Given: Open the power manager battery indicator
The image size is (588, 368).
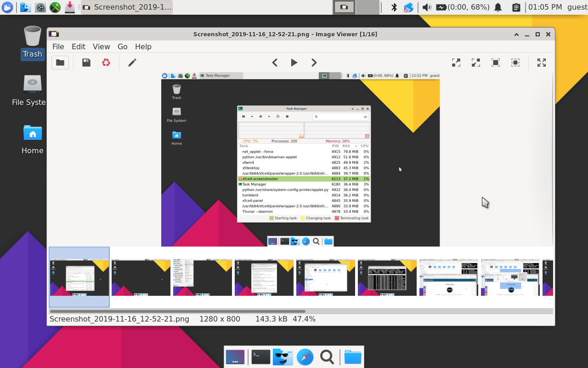Looking at the screenshot, I should point(463,7).
